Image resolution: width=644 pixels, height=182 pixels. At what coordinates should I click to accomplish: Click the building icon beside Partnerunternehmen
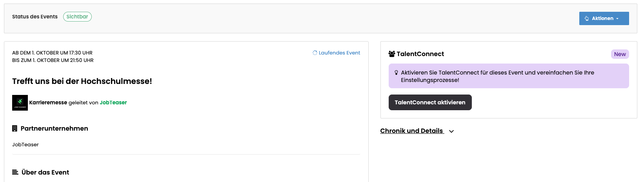15,128
